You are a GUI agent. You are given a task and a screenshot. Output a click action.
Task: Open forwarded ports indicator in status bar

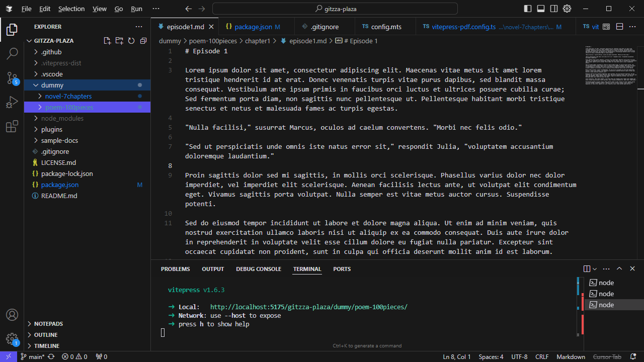[x=101, y=357]
